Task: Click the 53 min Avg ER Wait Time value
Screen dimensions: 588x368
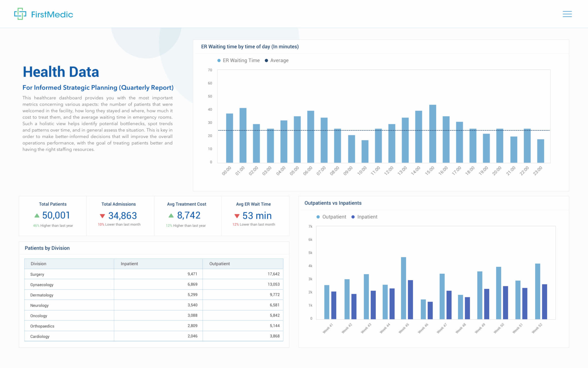Action: pos(258,216)
